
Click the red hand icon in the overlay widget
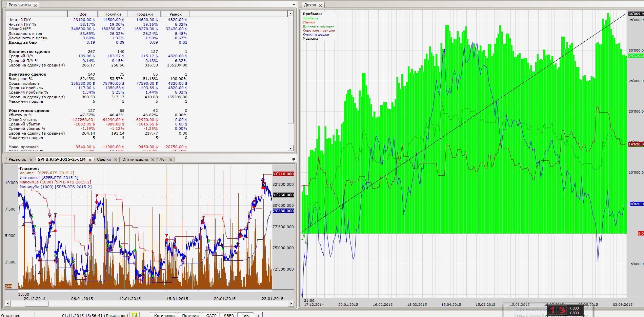[562, 310]
